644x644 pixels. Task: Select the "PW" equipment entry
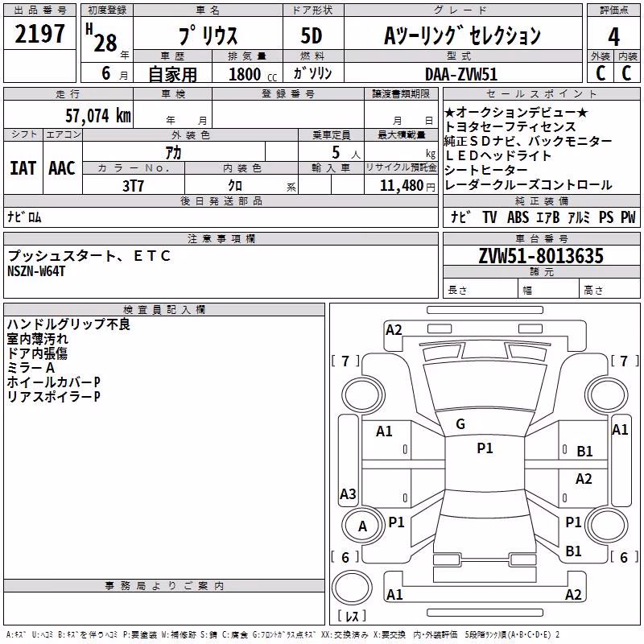pos(628,217)
